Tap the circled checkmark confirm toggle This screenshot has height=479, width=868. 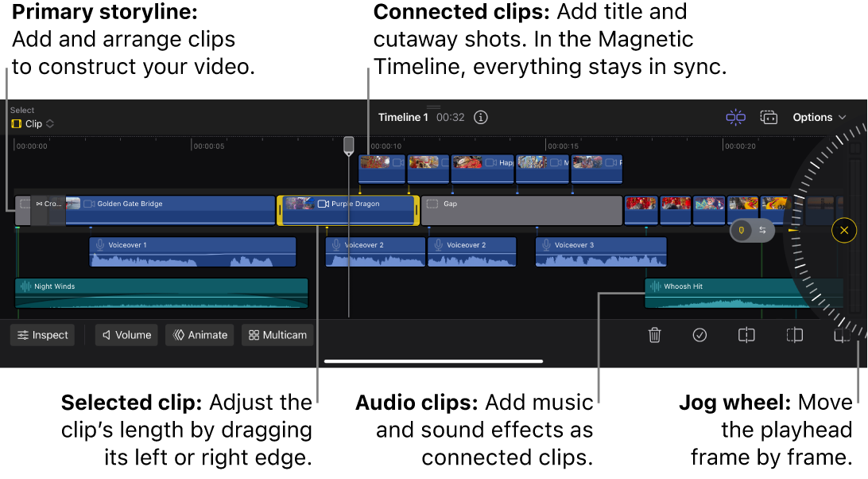tap(699, 335)
